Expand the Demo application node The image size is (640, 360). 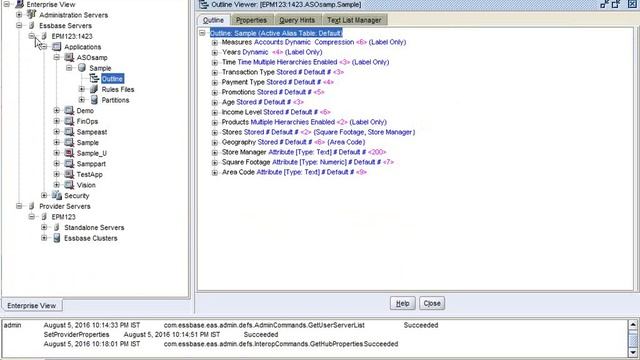click(57, 110)
